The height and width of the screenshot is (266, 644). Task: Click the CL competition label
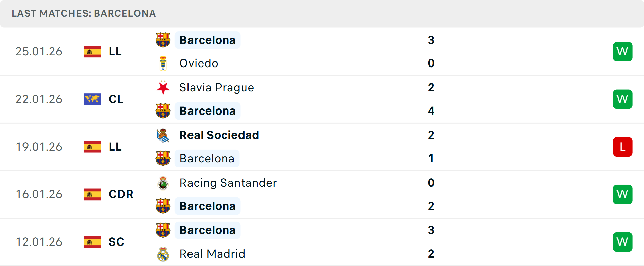pos(116,99)
